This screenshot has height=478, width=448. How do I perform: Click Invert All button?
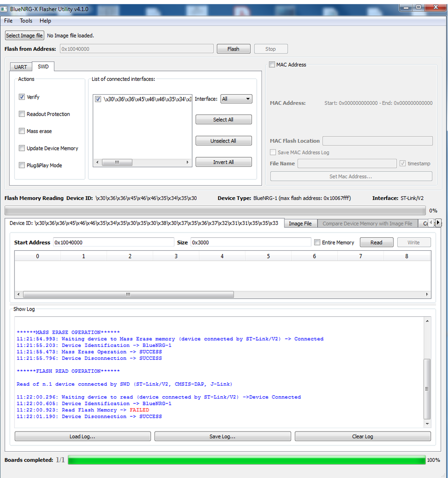pos(223,162)
